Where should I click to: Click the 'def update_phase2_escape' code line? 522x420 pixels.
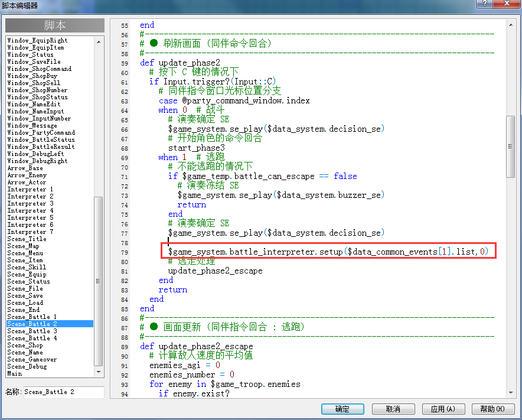coord(197,346)
